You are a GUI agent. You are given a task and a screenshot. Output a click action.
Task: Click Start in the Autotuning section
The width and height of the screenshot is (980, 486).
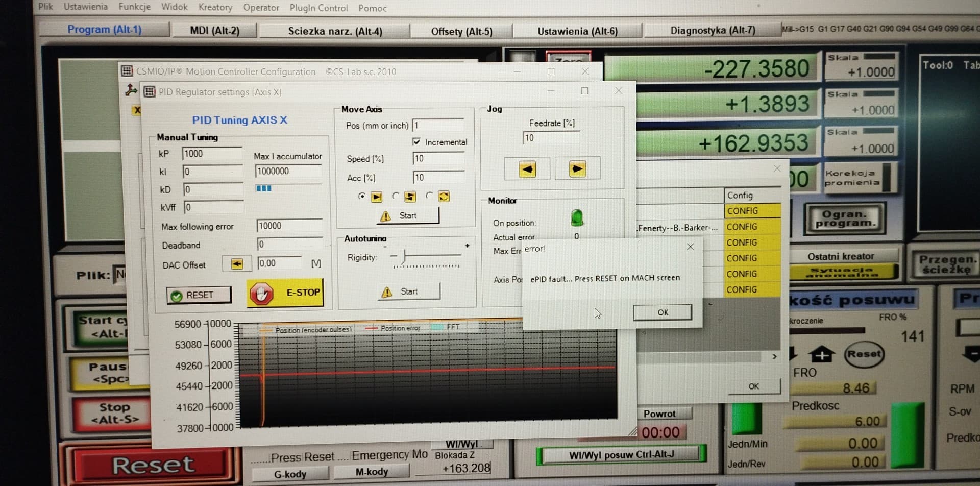408,291
